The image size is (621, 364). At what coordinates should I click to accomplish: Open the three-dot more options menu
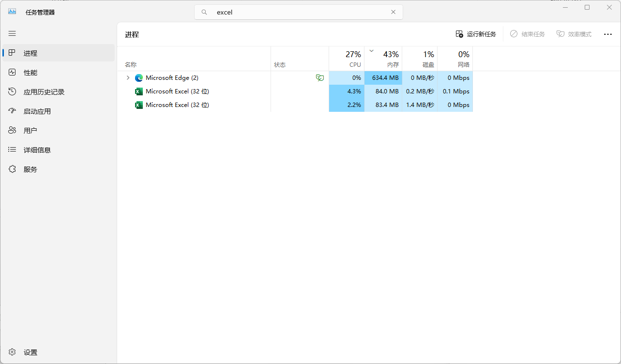(x=608, y=34)
